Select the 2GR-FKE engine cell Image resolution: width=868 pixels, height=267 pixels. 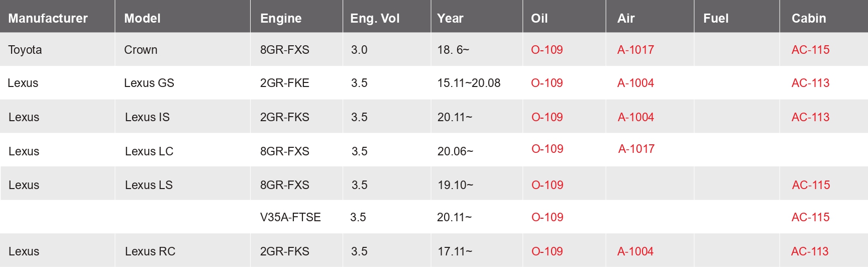coord(284,83)
